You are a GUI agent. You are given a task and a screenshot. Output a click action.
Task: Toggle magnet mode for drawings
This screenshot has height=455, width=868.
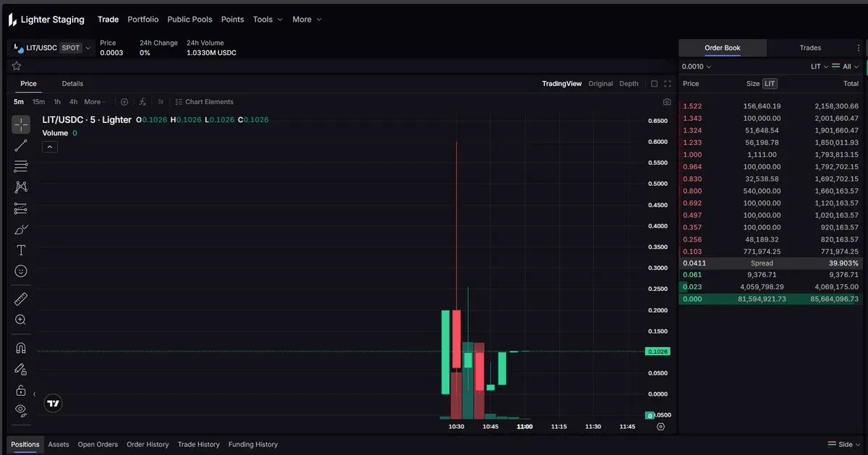21,348
